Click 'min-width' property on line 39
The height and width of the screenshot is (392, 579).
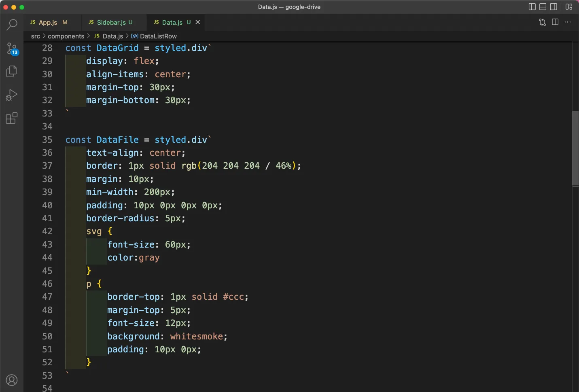click(110, 192)
